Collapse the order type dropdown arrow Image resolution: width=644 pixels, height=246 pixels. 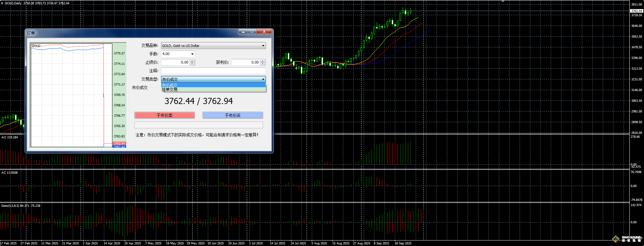click(x=263, y=79)
